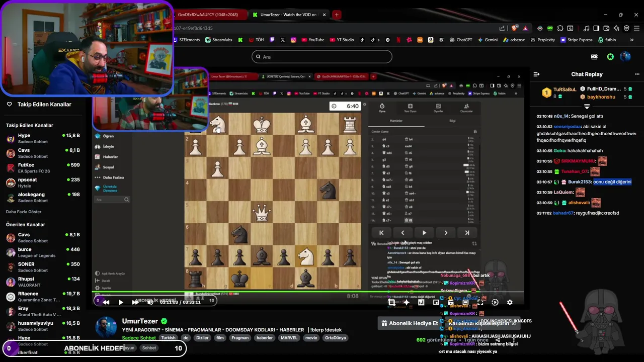The image size is (644, 362).
Task: Expand the gifter leaderboard chevron in chat
Action: pos(587,106)
